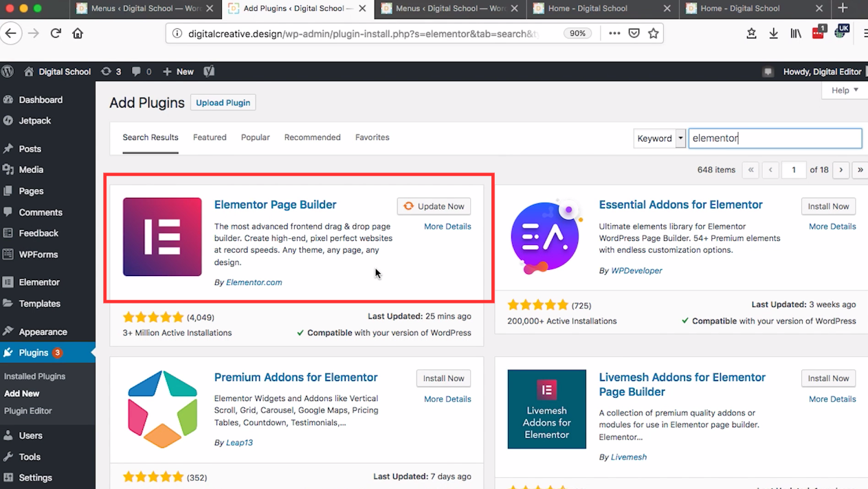Open page actions three-dots menu
868x489 pixels.
[614, 33]
